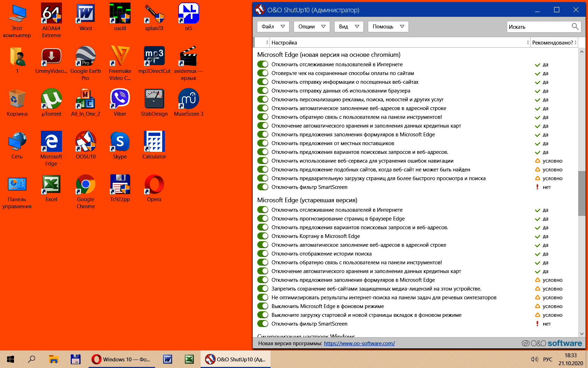The width and height of the screenshot is (588, 368).
Task: Open the Windows Start menu
Action: 10,359
